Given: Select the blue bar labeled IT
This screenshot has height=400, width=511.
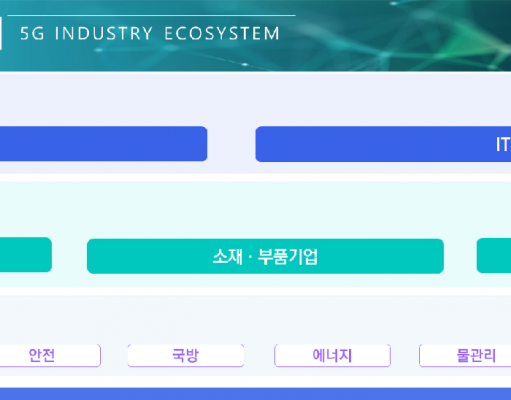Looking at the screenshot, I should (x=383, y=144).
